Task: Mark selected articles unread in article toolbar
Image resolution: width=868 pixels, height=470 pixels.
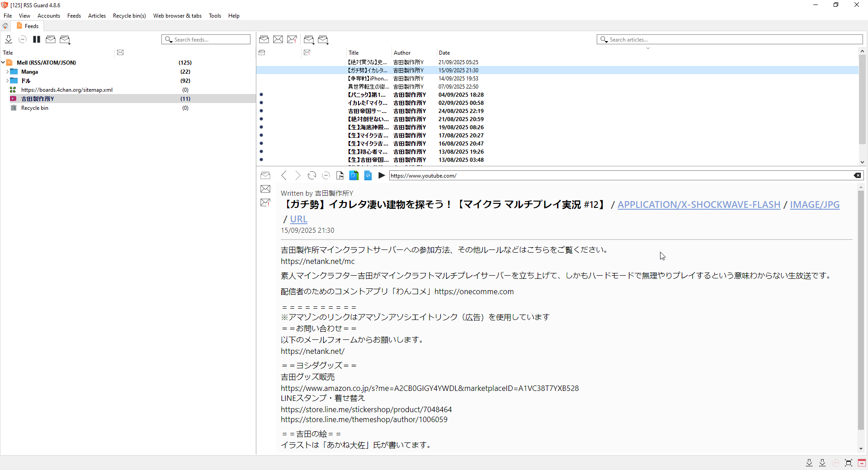Action: pyautogui.click(x=278, y=39)
